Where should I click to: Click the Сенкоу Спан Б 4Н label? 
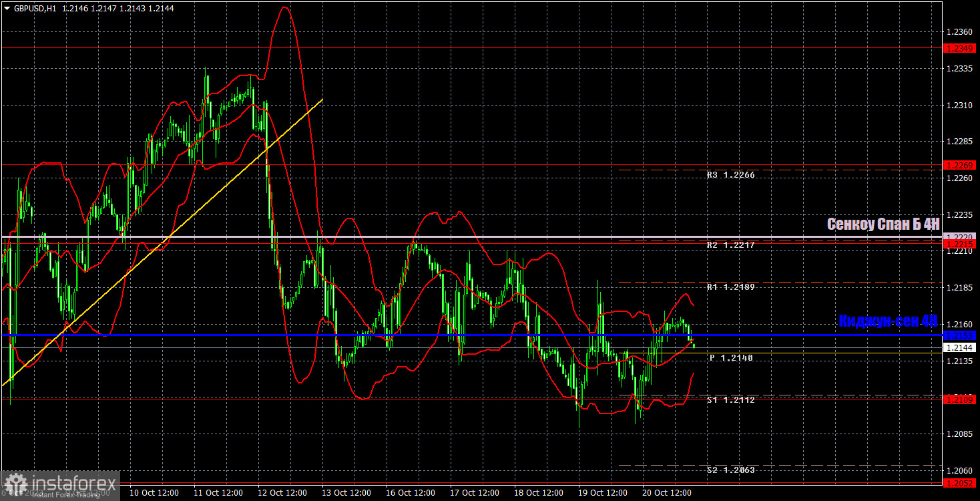(x=883, y=224)
